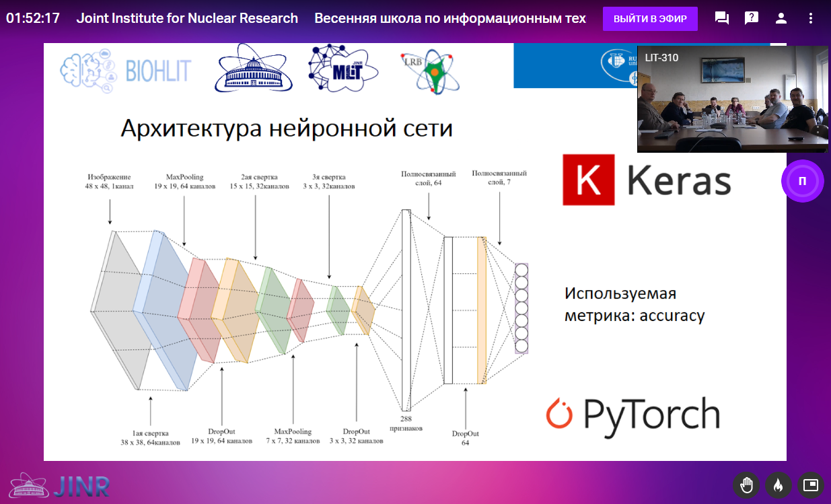Send a fire reaction

[779, 484]
